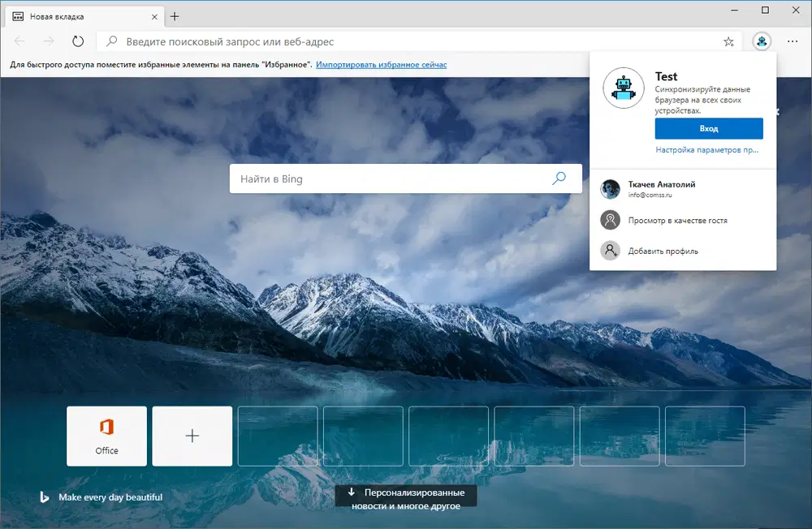The width and height of the screenshot is (812, 529).
Task: Open the Edge three-dot settings menu
Action: click(793, 41)
